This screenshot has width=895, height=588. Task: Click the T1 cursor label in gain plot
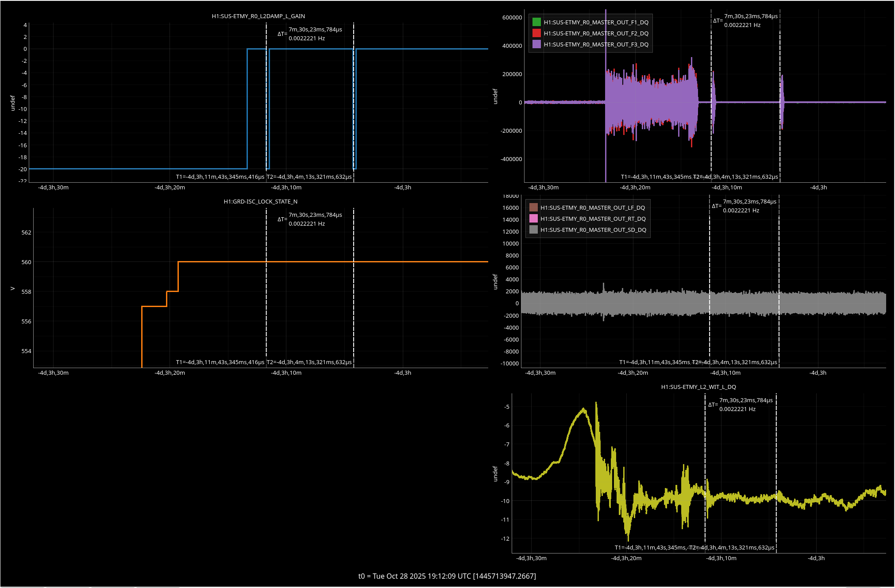[220, 177]
